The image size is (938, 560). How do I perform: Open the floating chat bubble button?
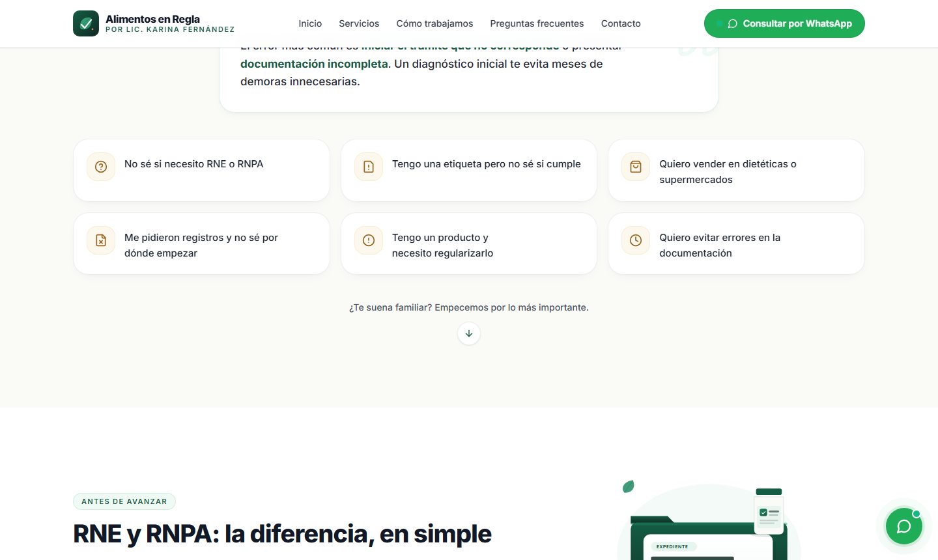903,526
